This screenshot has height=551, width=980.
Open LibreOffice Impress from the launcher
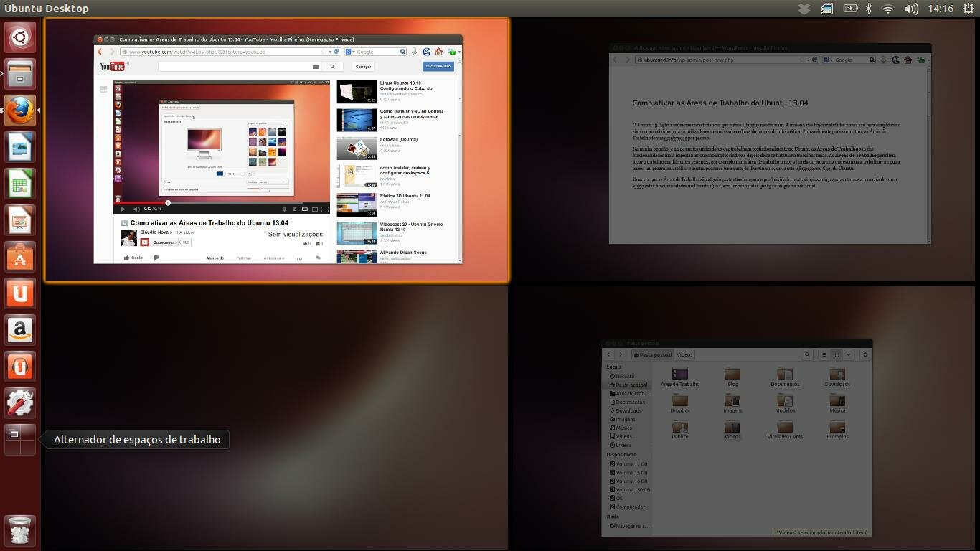pos(20,220)
